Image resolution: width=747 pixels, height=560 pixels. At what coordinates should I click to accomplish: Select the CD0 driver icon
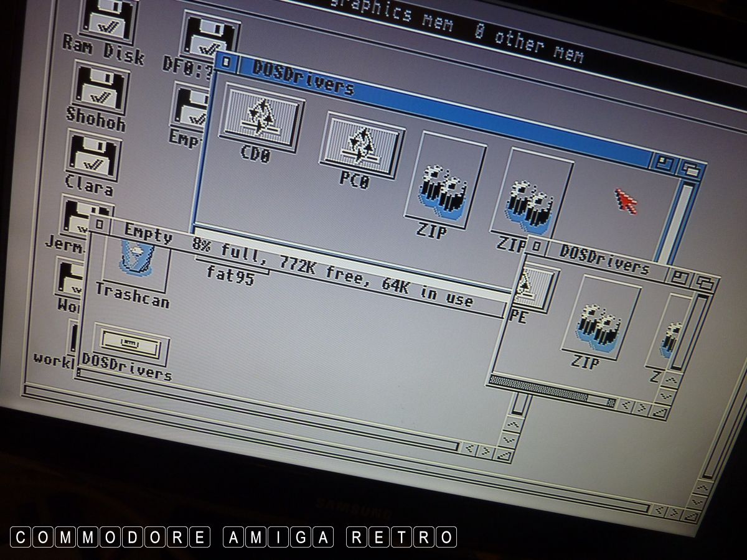tap(261, 118)
